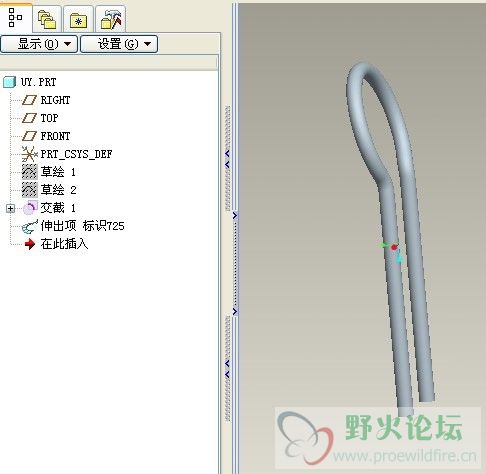The image size is (486, 474).
Task: Select the FRONT datum plane icon
Action: (x=29, y=136)
